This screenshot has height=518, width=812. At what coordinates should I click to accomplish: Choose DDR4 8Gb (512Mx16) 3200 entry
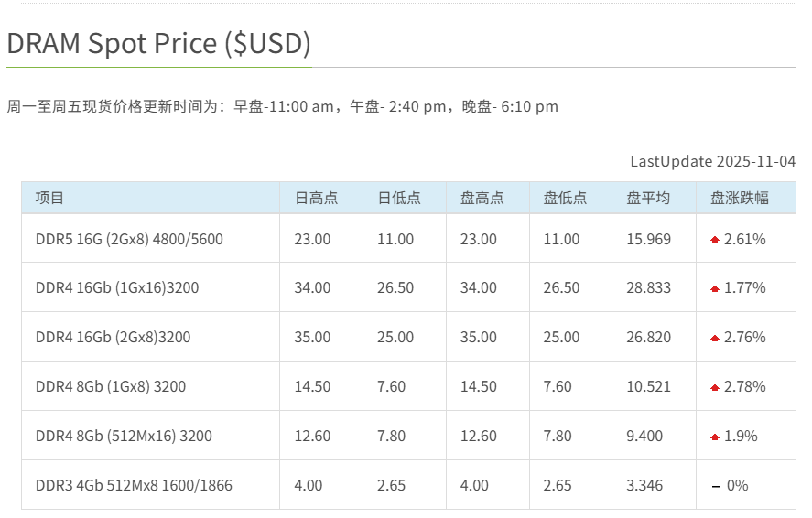pyautogui.click(x=124, y=436)
